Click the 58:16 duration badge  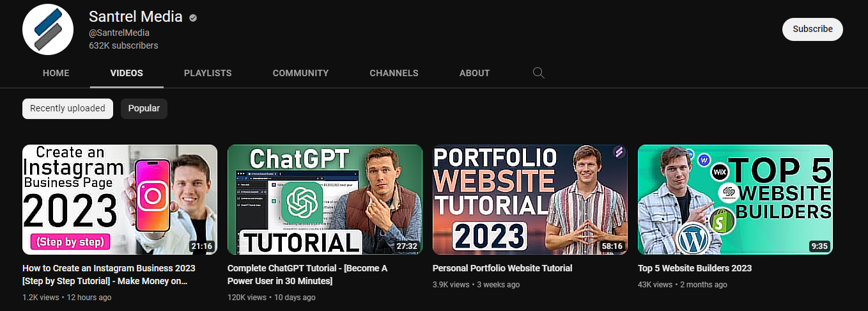pos(612,246)
